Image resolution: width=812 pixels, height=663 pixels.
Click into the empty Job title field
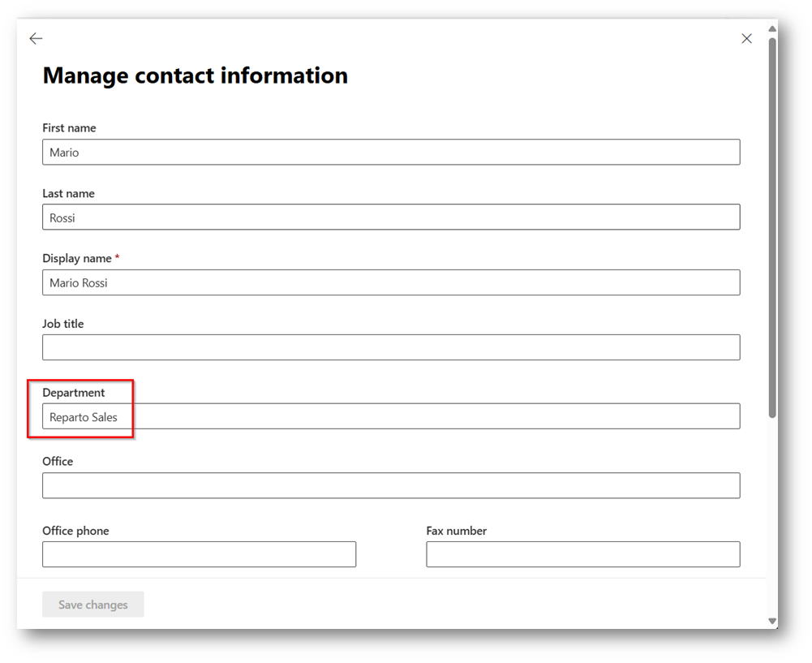point(390,347)
